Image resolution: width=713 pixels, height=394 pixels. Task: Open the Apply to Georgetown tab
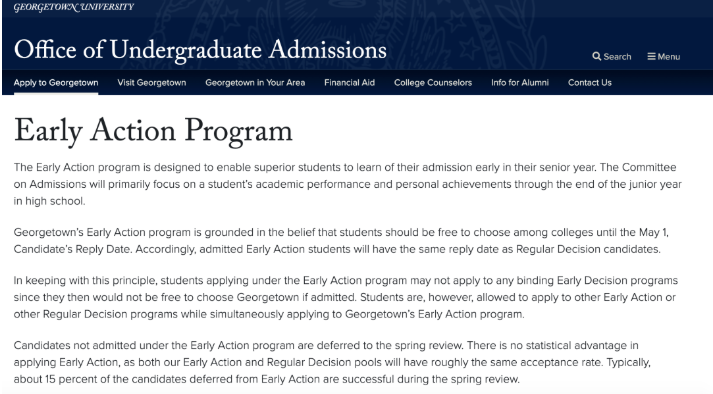pyautogui.click(x=56, y=82)
